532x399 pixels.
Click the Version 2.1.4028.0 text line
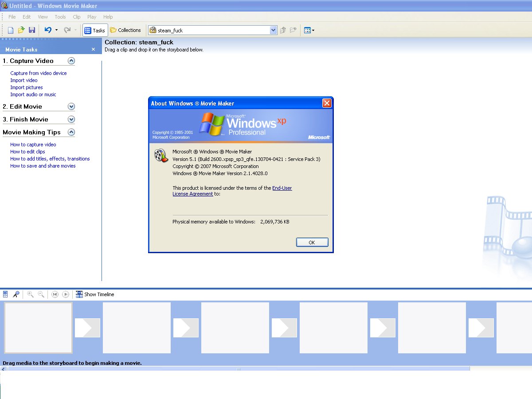pyautogui.click(x=220, y=173)
